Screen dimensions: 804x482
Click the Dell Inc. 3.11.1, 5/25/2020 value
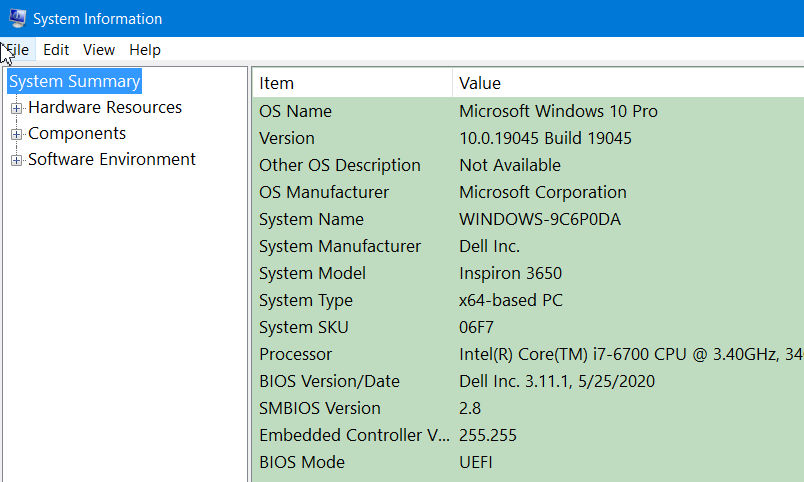pyautogui.click(x=557, y=381)
